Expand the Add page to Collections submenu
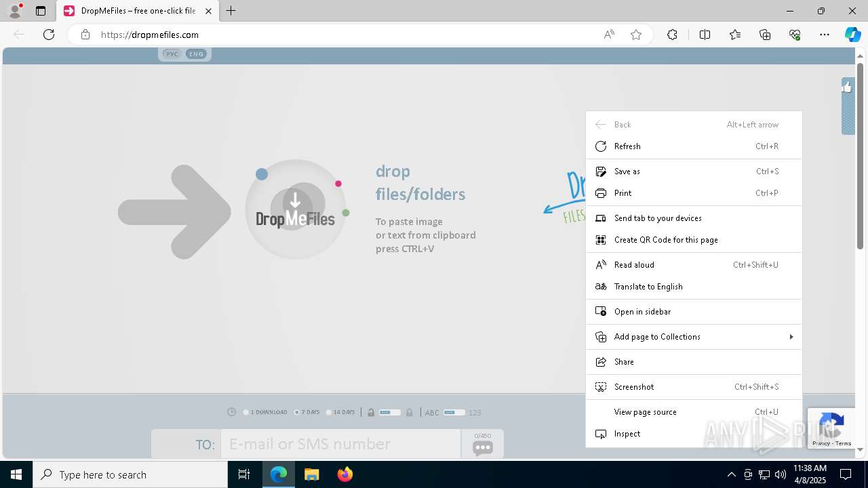Image resolution: width=868 pixels, height=488 pixels. [694, 337]
